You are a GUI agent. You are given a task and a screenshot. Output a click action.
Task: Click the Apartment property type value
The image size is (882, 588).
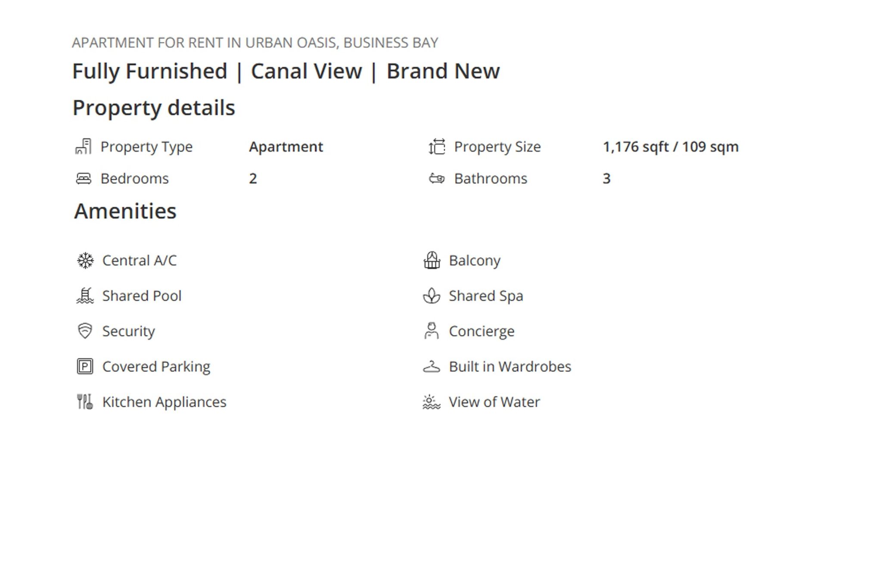click(286, 147)
